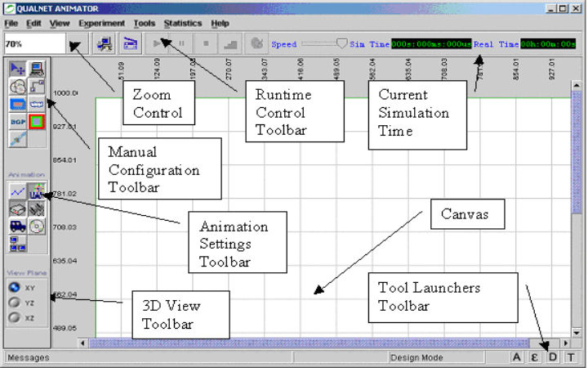Open the Edit menu

coord(33,23)
